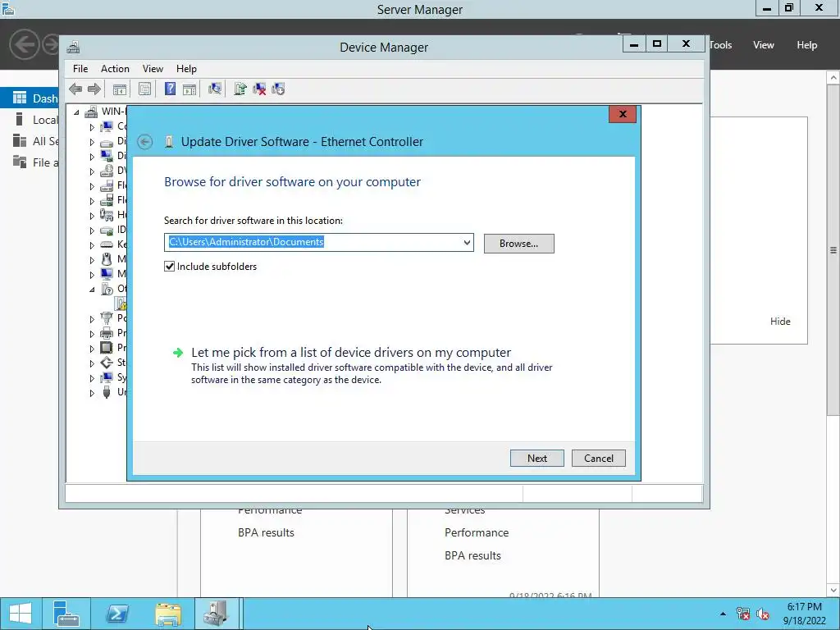The height and width of the screenshot is (630, 840).
Task: Select the Display adapters icon in device tree
Action: 107,156
